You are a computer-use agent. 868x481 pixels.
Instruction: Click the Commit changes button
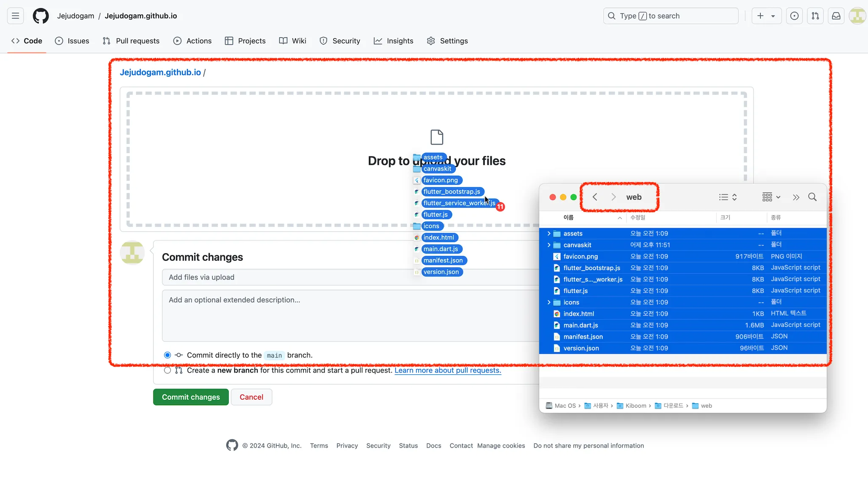pos(191,397)
